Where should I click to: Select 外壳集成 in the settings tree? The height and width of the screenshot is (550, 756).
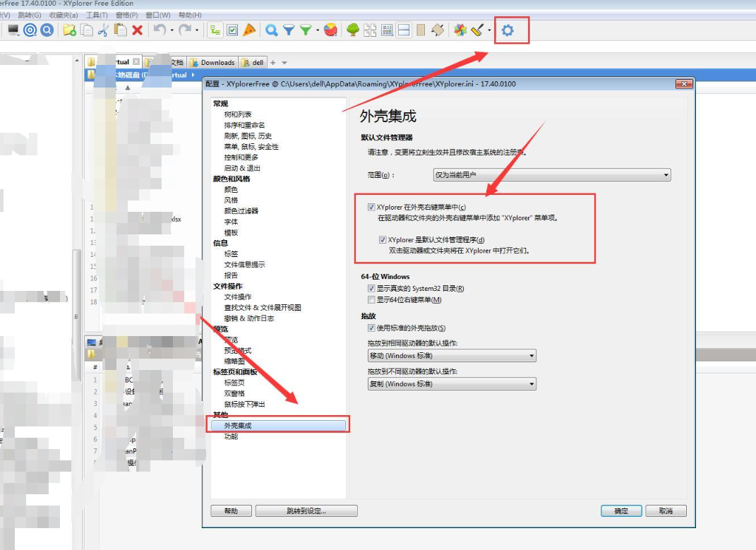click(278, 426)
